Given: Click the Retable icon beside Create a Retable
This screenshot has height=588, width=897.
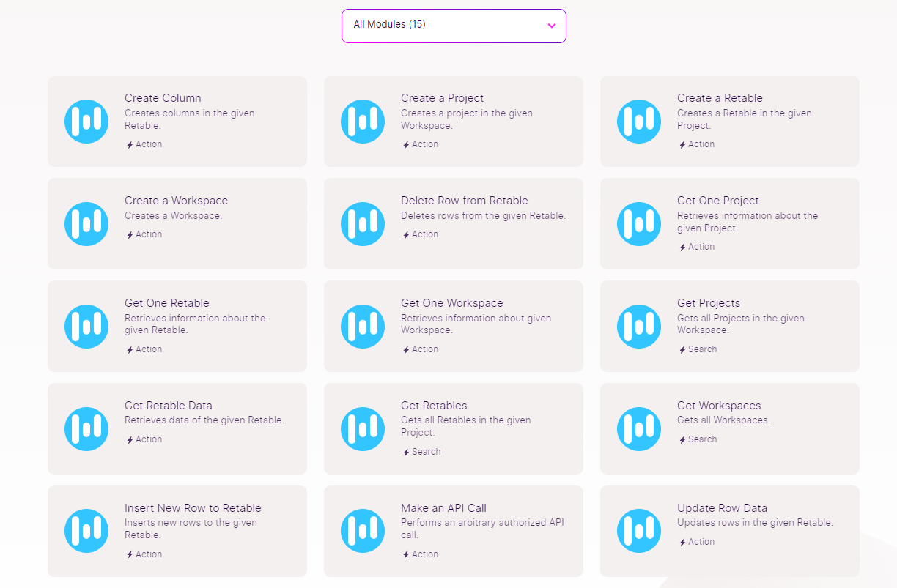Looking at the screenshot, I should pyautogui.click(x=639, y=122).
